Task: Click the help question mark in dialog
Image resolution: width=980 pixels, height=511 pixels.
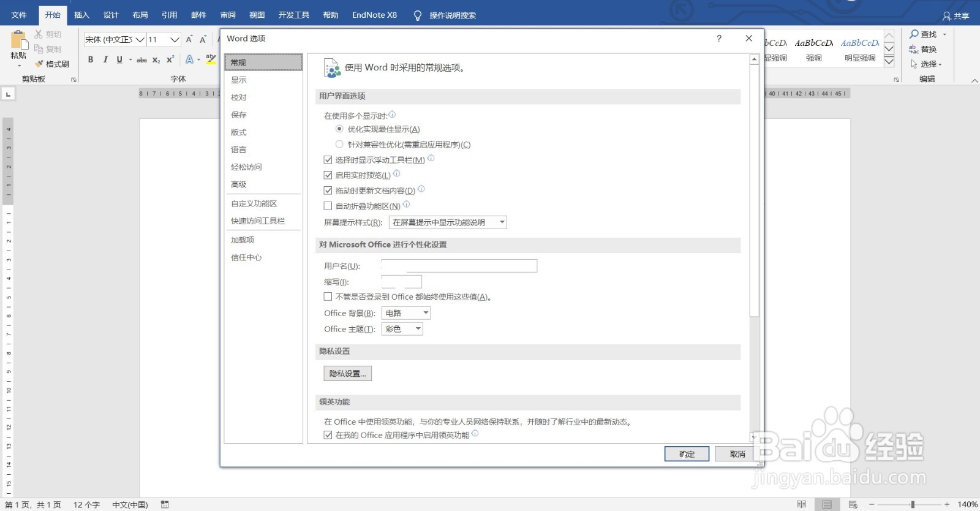Action: tap(719, 39)
